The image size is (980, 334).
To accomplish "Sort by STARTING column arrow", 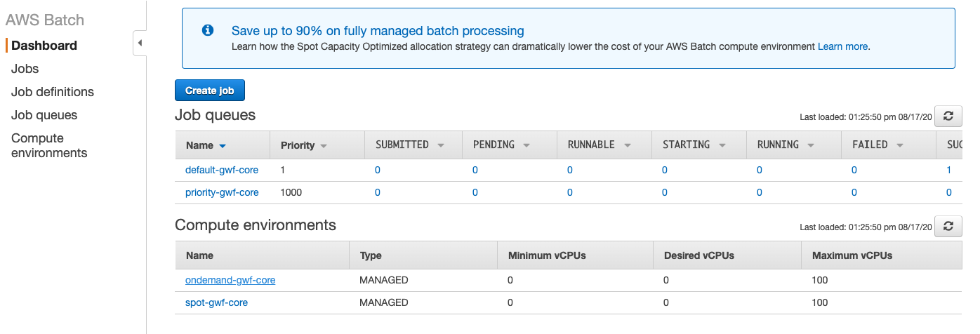I will (721, 145).
